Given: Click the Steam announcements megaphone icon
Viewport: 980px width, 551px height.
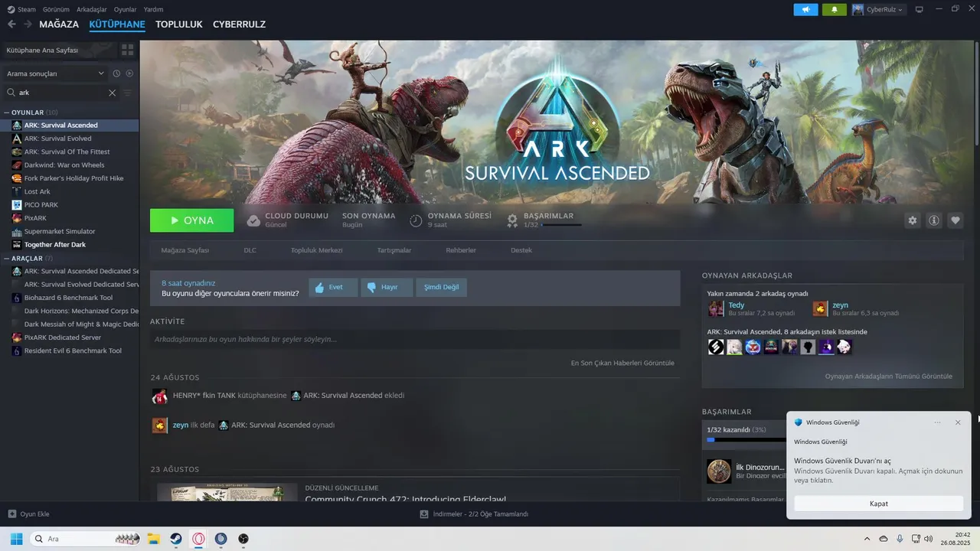Looking at the screenshot, I should 805,9.
